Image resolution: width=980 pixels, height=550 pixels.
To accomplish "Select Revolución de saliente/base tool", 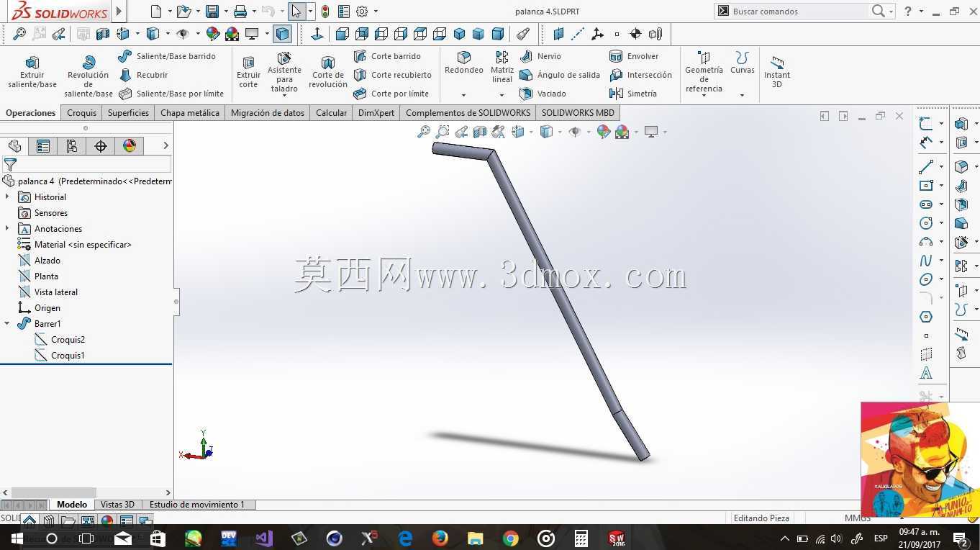I will pos(89,76).
